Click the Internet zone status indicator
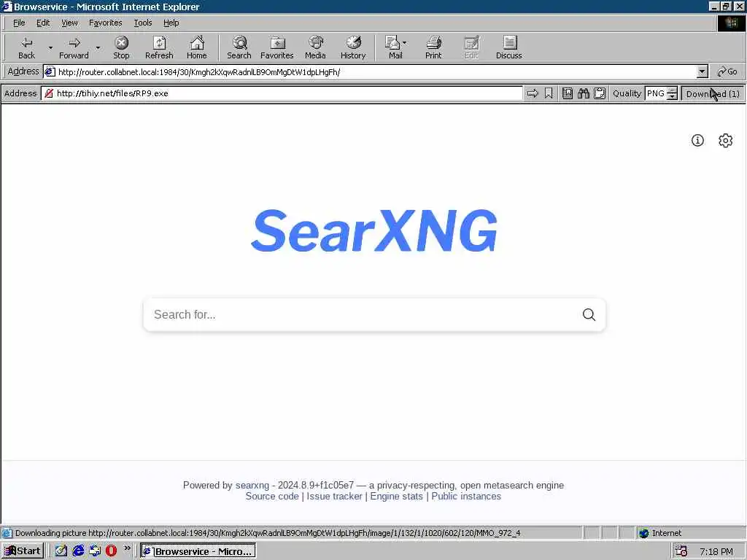The height and width of the screenshot is (560, 747). [659, 533]
